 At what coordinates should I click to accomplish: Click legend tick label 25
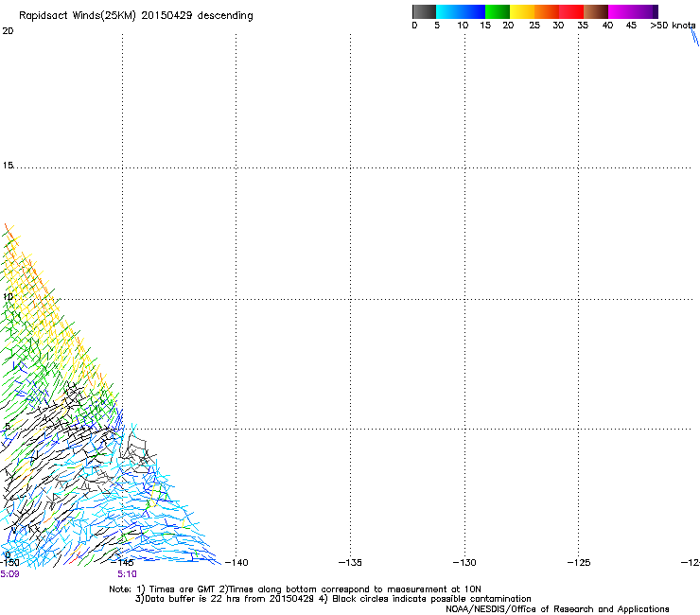click(x=534, y=26)
